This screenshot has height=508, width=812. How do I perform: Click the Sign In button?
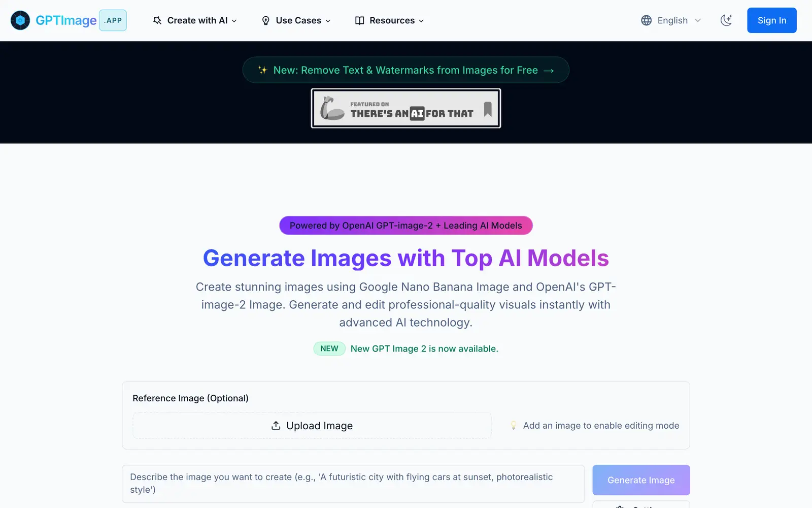point(771,20)
